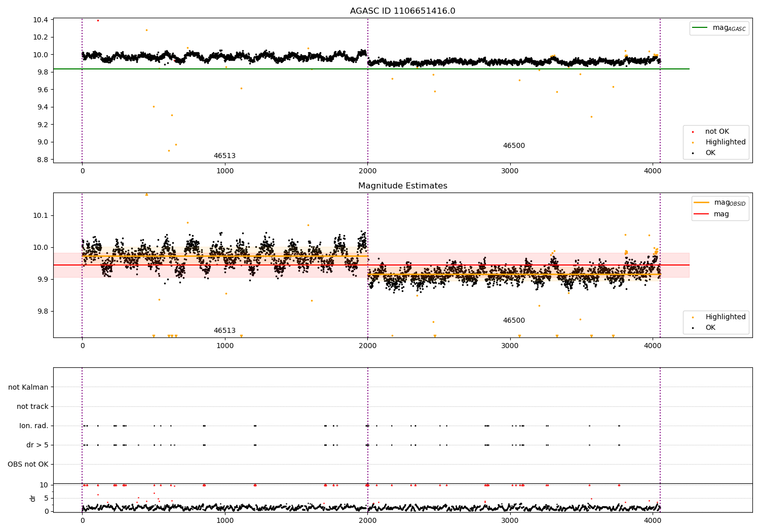The height and width of the screenshot is (532, 760).
Task: Click the 46513 label in the top plot
Action: tap(224, 156)
